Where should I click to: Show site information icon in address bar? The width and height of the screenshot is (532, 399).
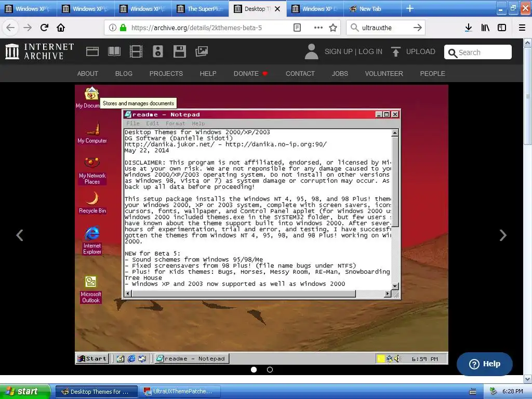coord(113,28)
